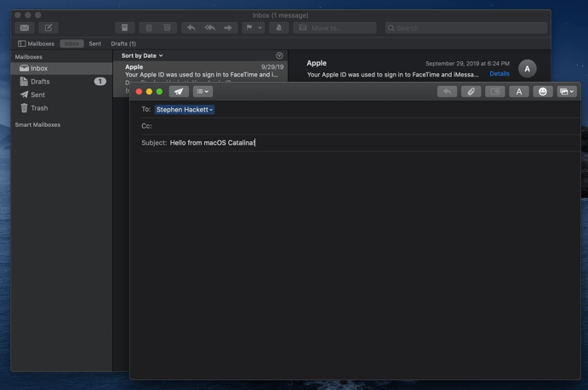Expand the Stephen Hackett recipient token menu

(211, 110)
